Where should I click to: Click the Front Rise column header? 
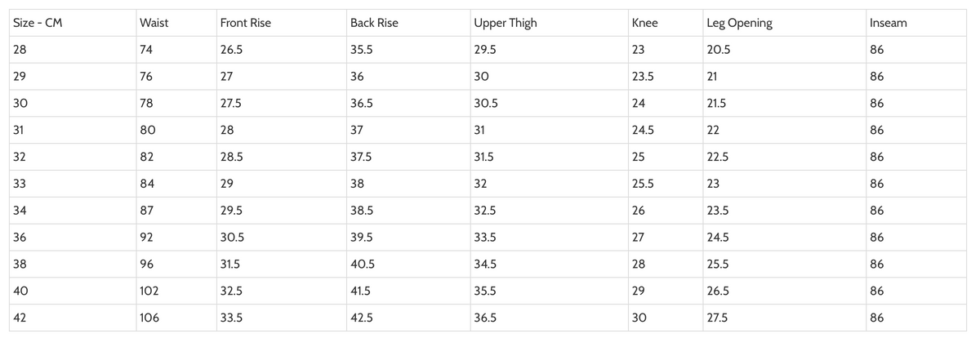click(245, 23)
